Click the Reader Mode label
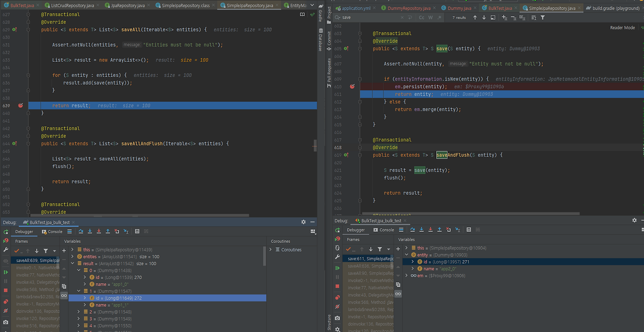 pos(622,28)
